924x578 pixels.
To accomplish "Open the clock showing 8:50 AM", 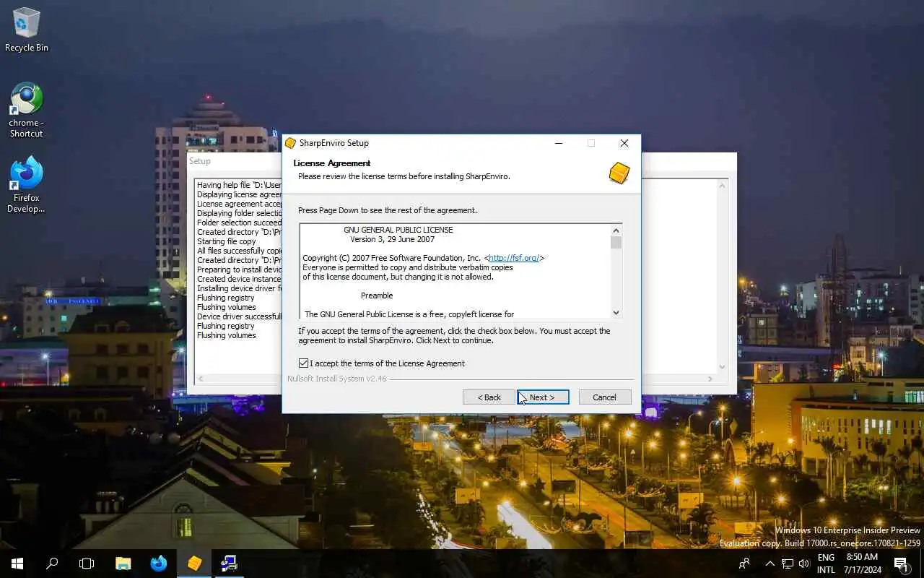I will 862,564.
